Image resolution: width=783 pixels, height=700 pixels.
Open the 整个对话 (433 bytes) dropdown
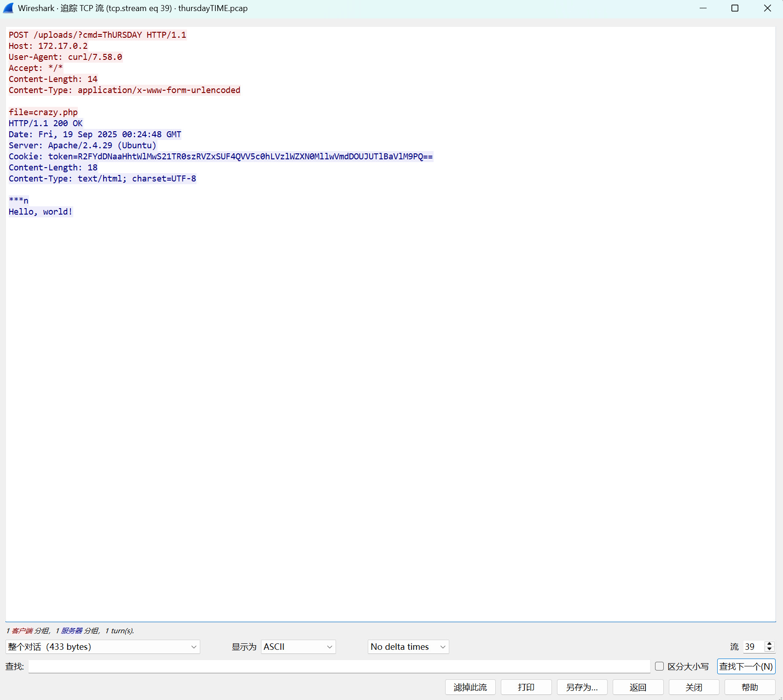tap(103, 647)
